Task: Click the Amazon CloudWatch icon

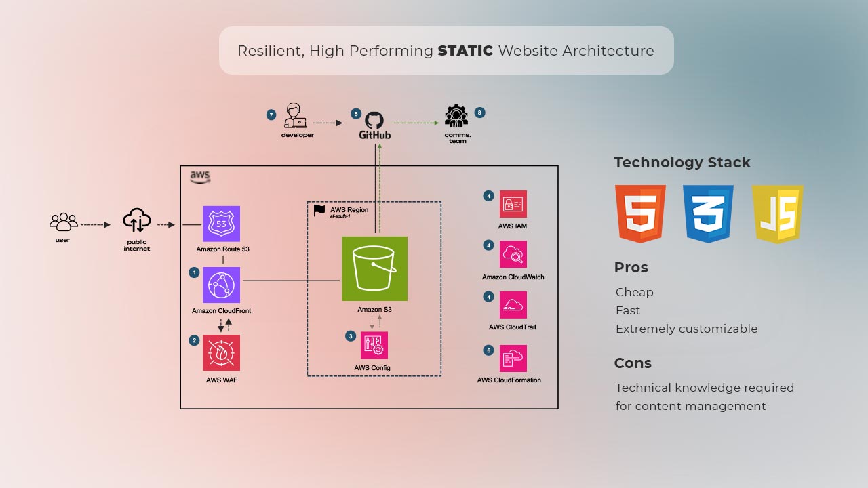Action: click(x=513, y=255)
